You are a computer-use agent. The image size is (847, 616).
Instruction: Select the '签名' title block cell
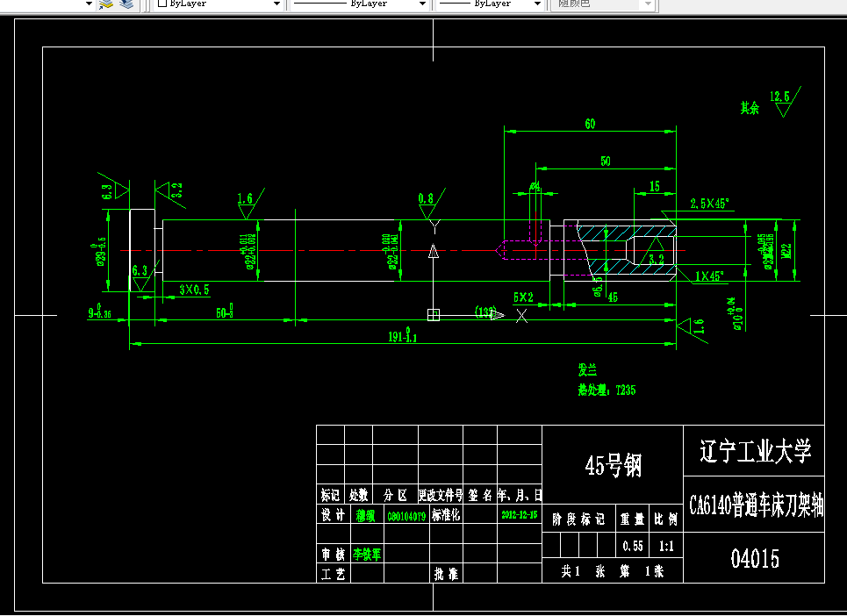click(x=480, y=495)
